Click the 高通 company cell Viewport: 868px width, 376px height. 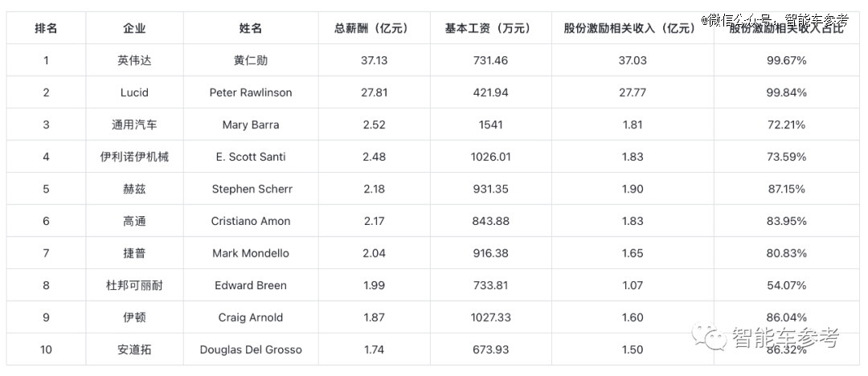[x=134, y=221]
